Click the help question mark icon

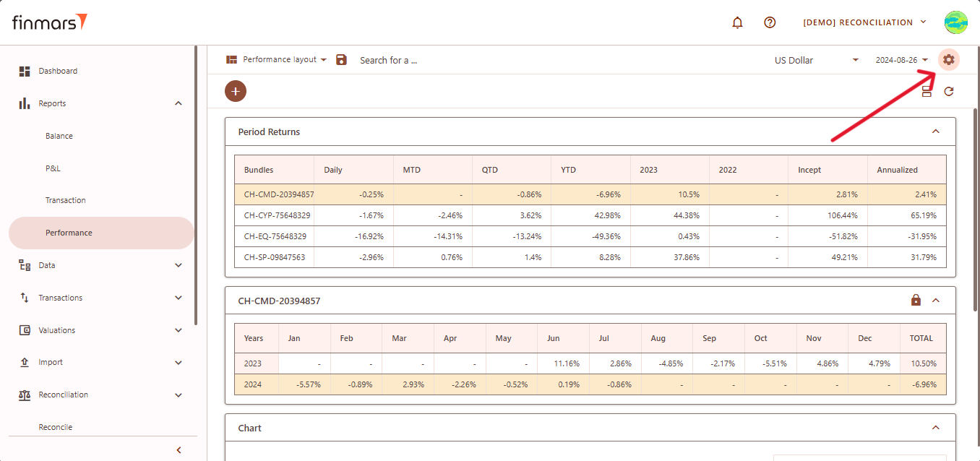point(770,22)
